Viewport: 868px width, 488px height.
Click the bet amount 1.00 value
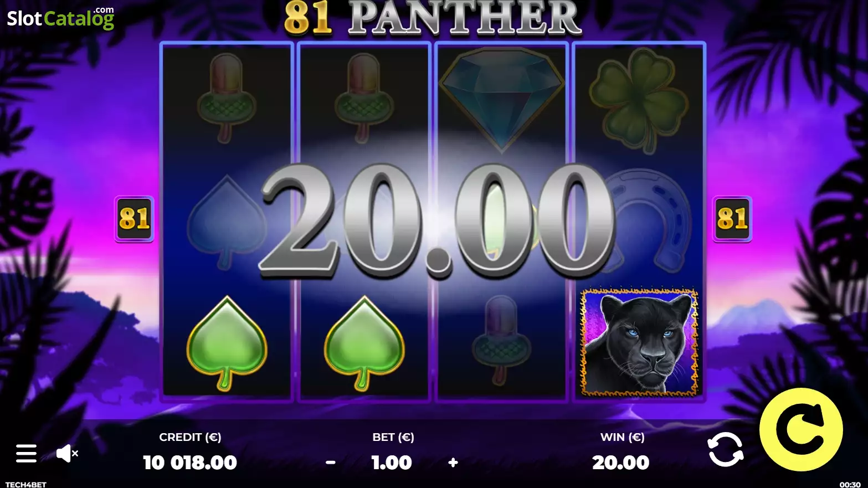pos(392,463)
